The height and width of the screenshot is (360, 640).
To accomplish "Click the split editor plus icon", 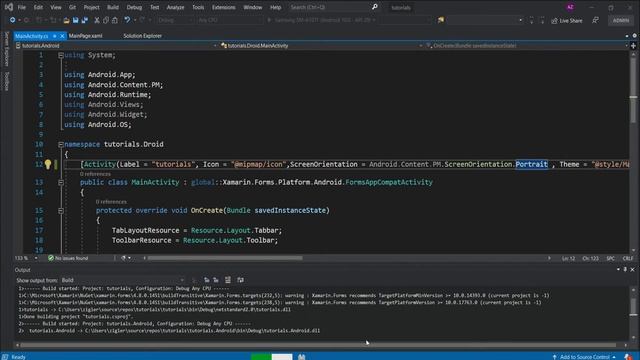I will (633, 46).
